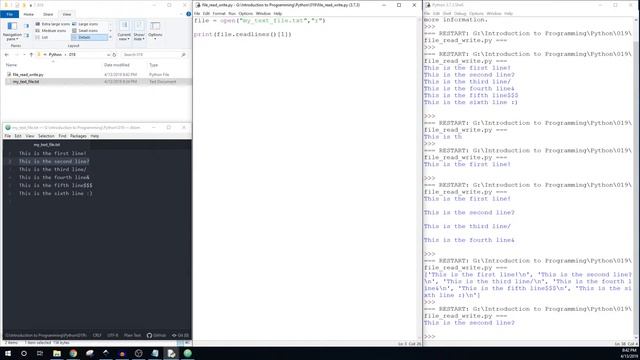The height and width of the screenshot is (360, 640).
Task: Switch to the View ribbon tab
Action: 67,14
